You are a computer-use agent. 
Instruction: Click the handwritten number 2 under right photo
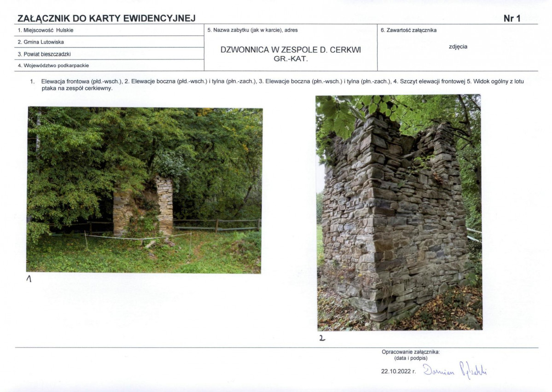pos(322,338)
